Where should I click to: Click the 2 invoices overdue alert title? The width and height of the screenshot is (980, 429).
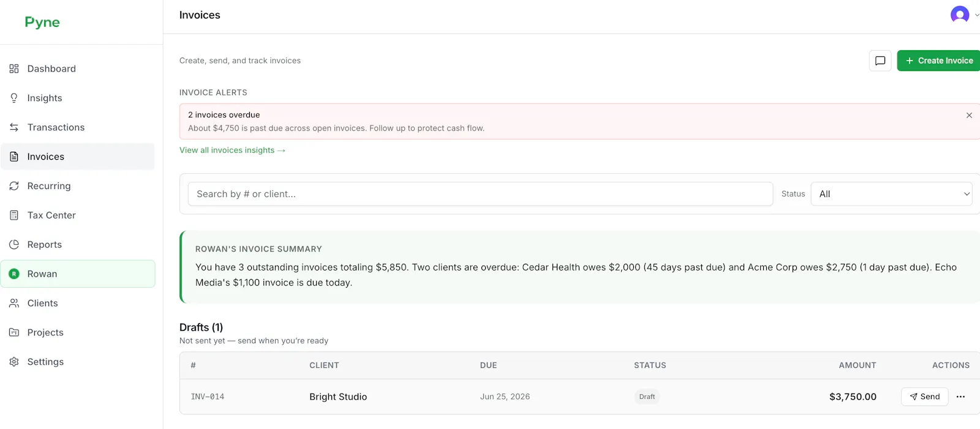(x=224, y=115)
